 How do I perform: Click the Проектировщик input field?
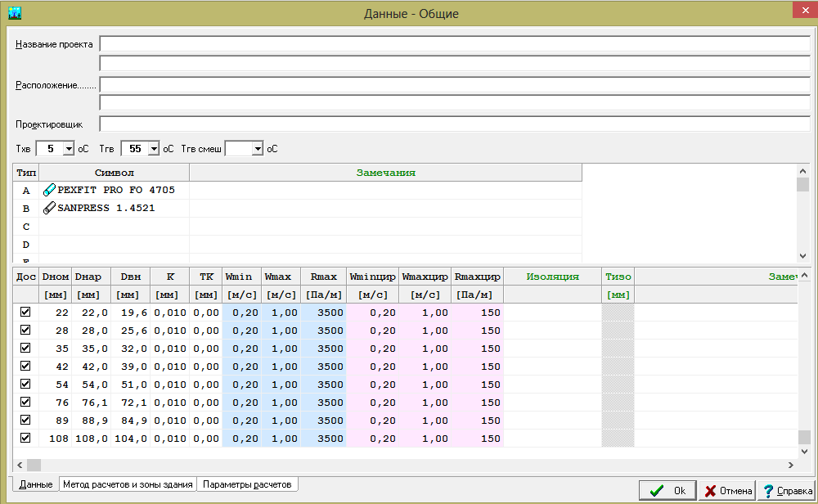(455, 124)
